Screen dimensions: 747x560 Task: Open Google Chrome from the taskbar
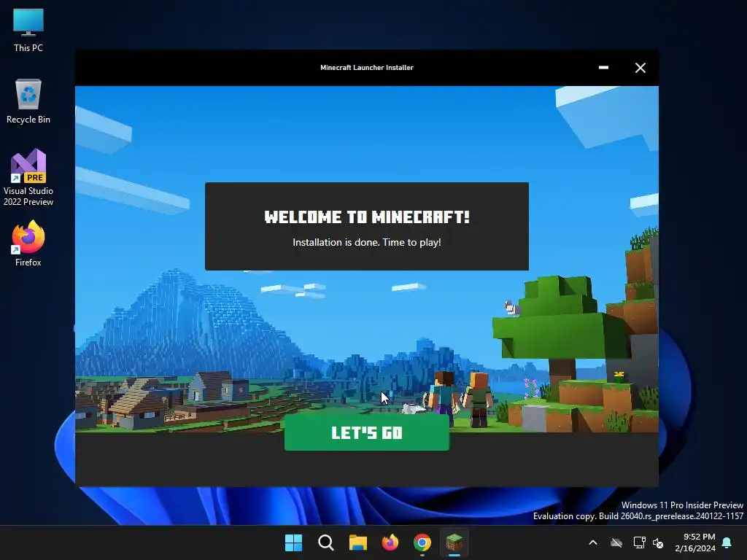(x=422, y=542)
